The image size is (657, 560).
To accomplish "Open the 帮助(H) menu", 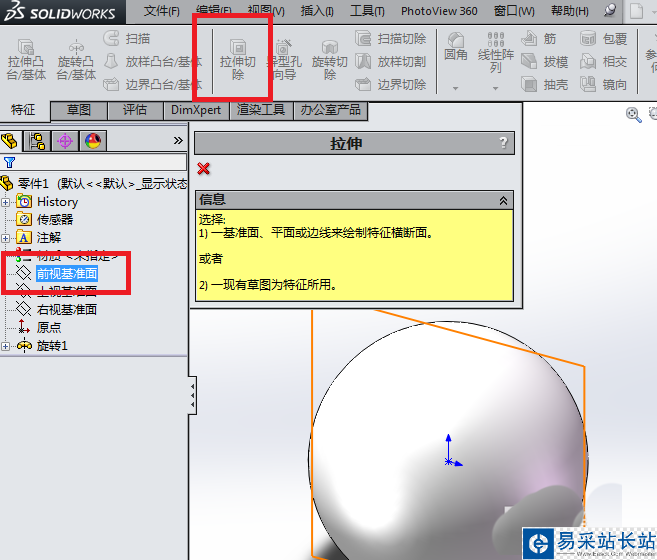I will (570, 11).
